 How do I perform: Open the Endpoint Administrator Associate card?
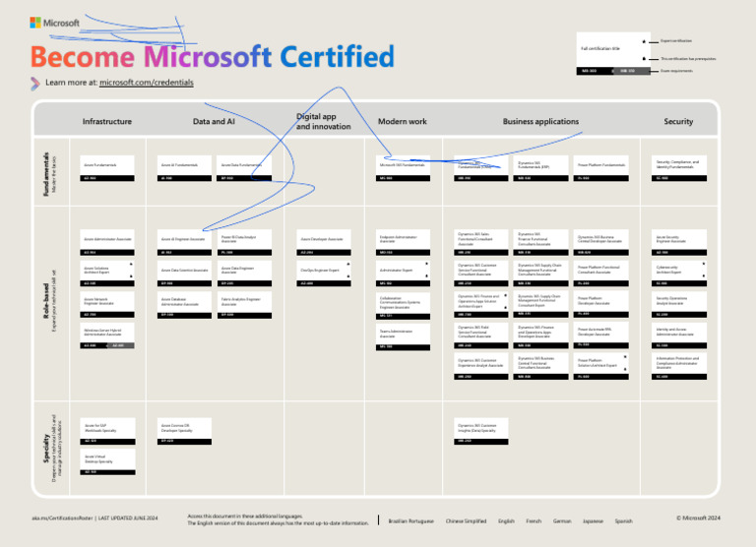(x=403, y=242)
